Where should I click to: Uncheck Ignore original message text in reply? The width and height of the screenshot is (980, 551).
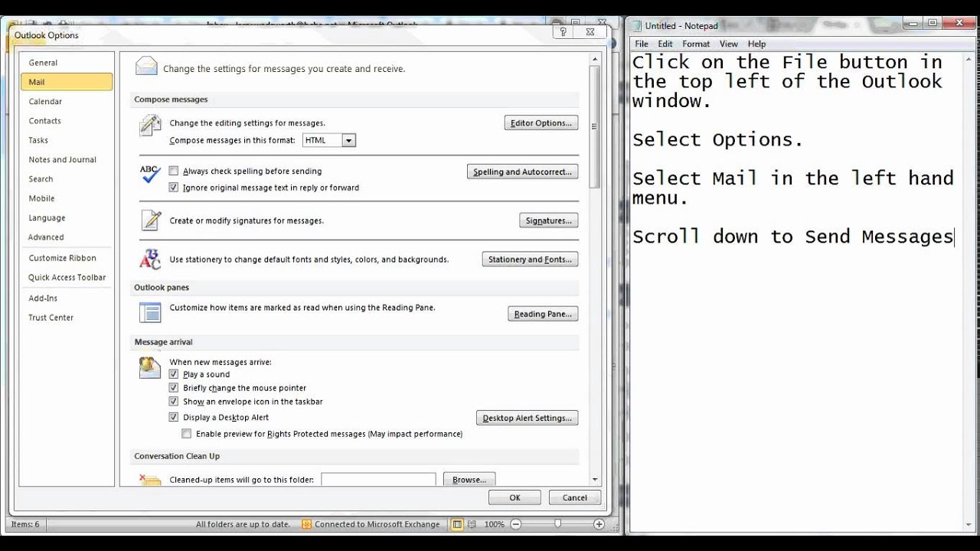tap(174, 187)
